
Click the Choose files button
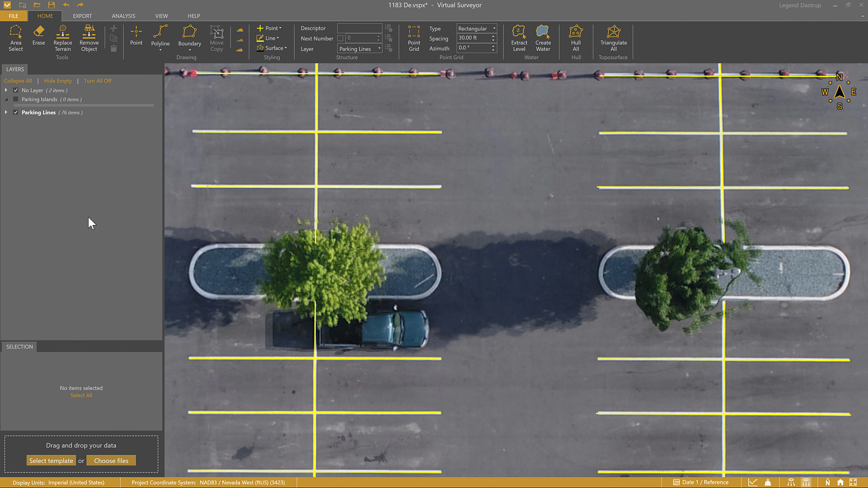(x=111, y=460)
